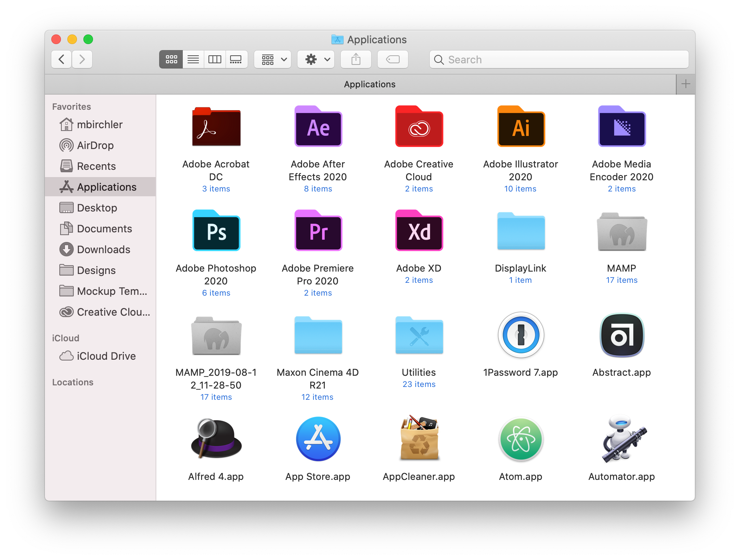
Task: Click into the Search field
Action: pyautogui.click(x=559, y=60)
